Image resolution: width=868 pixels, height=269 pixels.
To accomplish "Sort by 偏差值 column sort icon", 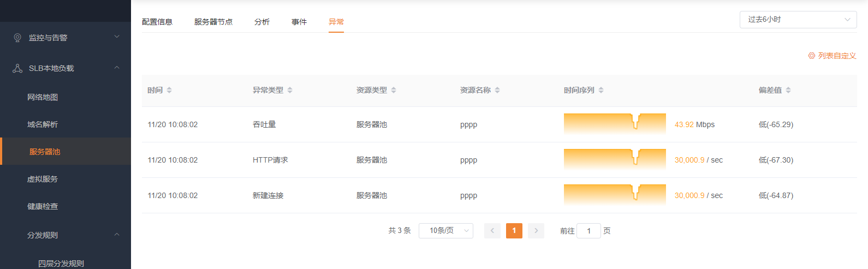I will click(x=788, y=90).
